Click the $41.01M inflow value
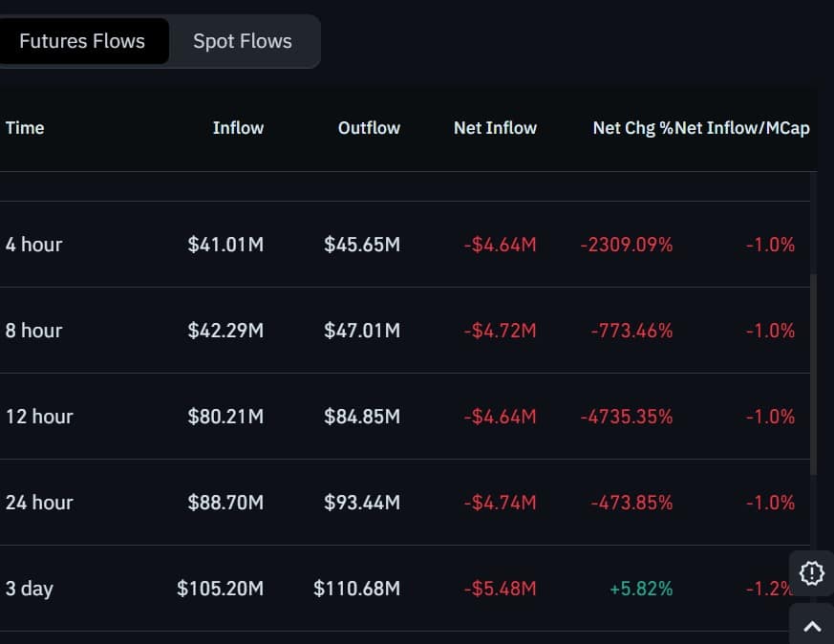The width and height of the screenshot is (834, 644). (225, 245)
